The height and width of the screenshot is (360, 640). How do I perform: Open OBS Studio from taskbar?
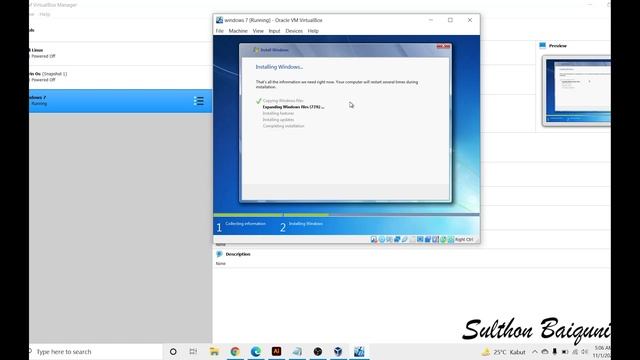318,351
